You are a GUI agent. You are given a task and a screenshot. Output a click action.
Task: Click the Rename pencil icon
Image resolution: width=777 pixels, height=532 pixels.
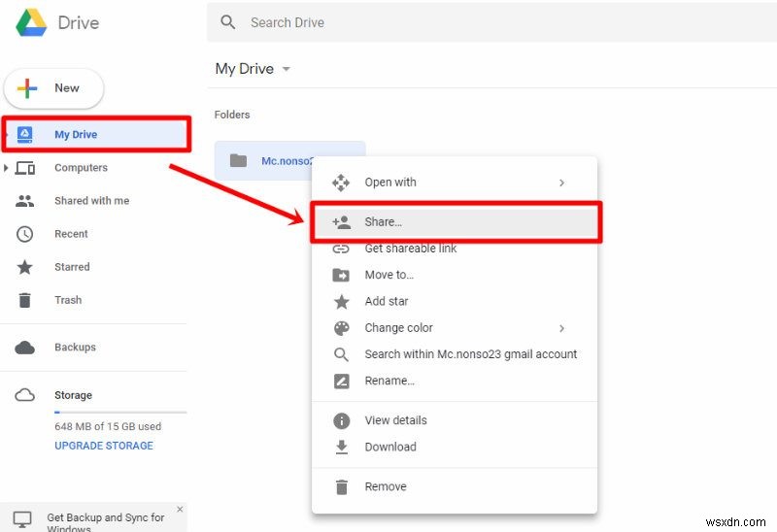[x=342, y=381]
